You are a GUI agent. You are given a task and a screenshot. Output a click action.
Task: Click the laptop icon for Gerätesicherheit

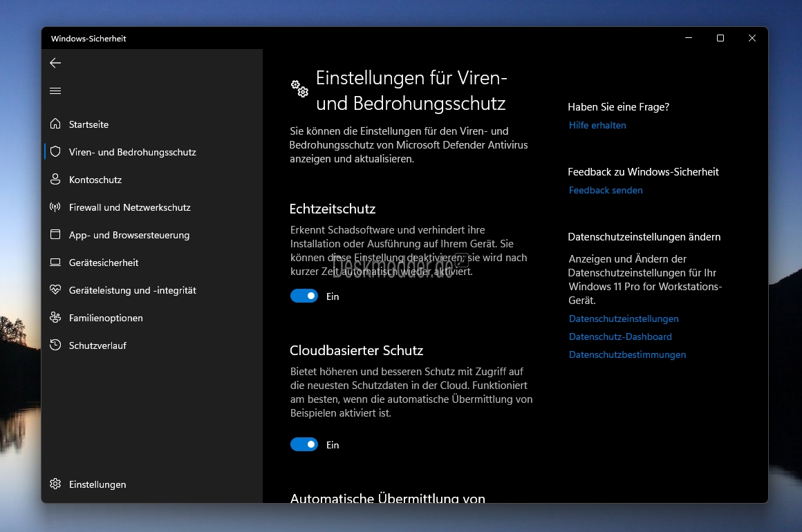[55, 262]
